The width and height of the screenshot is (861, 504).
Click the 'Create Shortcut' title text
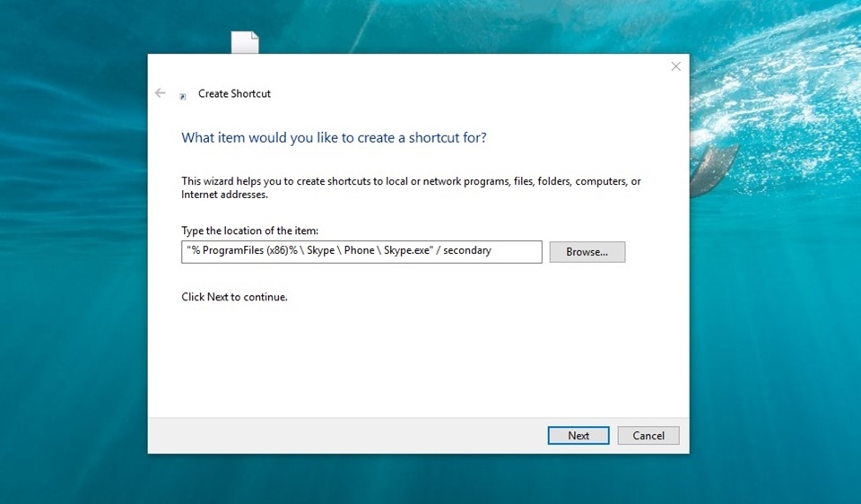[234, 94]
